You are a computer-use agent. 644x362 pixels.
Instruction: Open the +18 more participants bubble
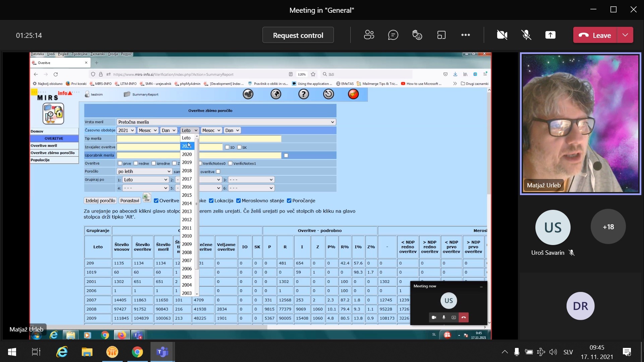click(x=608, y=227)
